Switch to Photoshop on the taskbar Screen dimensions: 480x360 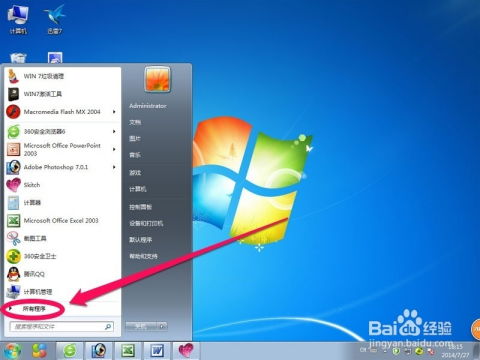tap(99, 351)
